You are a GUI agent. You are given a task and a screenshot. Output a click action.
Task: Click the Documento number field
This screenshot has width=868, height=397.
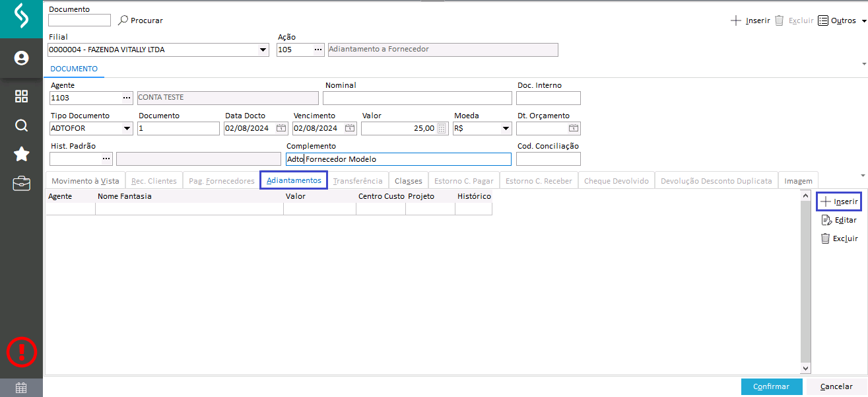(178, 128)
